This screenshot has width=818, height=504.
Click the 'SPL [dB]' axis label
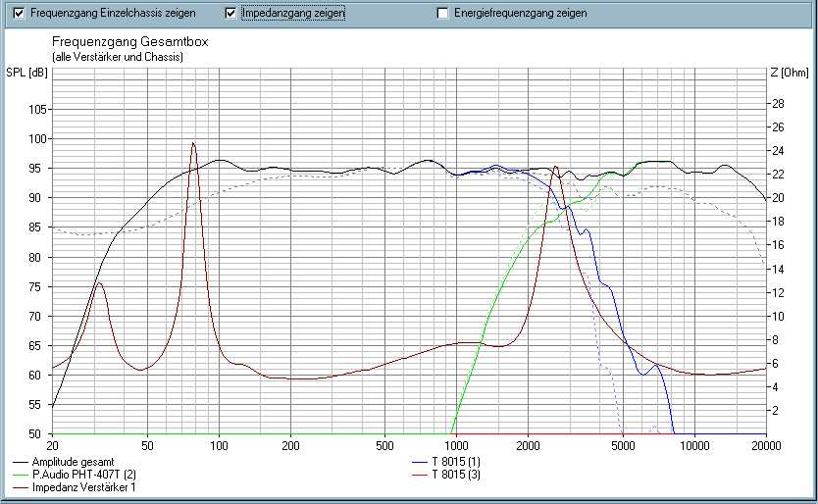(x=26, y=73)
